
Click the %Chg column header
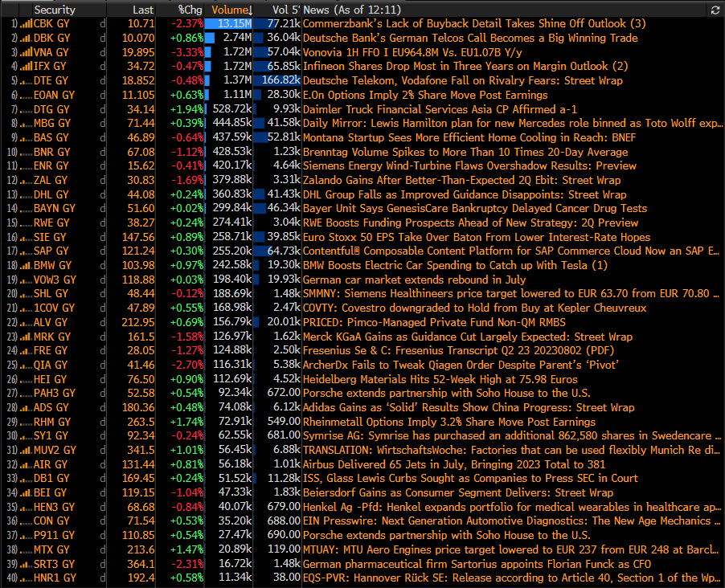tap(190, 10)
